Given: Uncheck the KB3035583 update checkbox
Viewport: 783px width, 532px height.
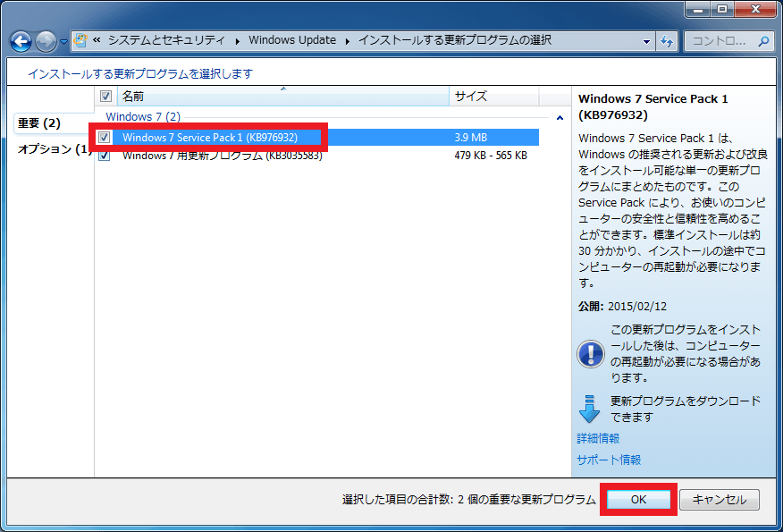Looking at the screenshot, I should click(x=104, y=156).
